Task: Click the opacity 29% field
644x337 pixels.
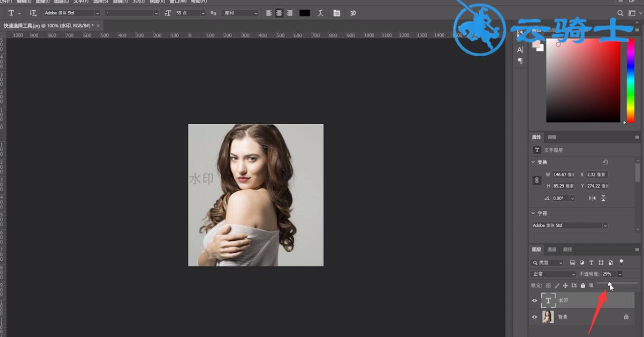Action: tap(608, 274)
